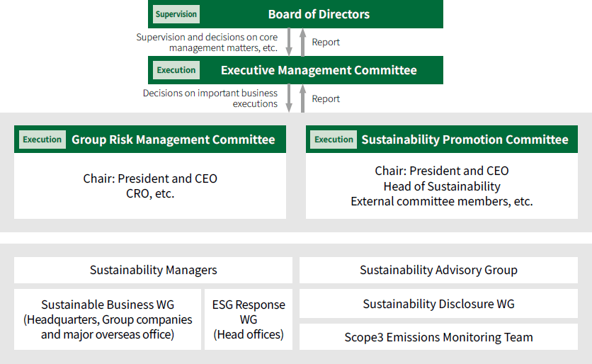Click the upward Report arrow into Executive Management Committee

point(302,98)
